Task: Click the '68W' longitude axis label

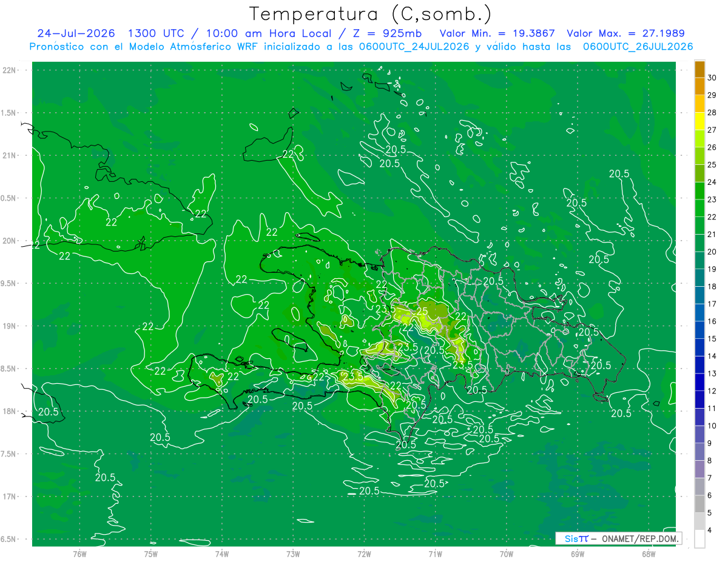Action: point(648,554)
